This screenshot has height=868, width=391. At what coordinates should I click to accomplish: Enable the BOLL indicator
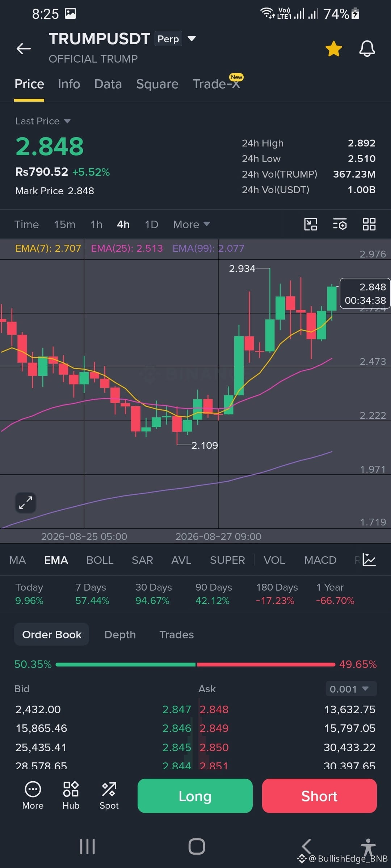pos(100,560)
